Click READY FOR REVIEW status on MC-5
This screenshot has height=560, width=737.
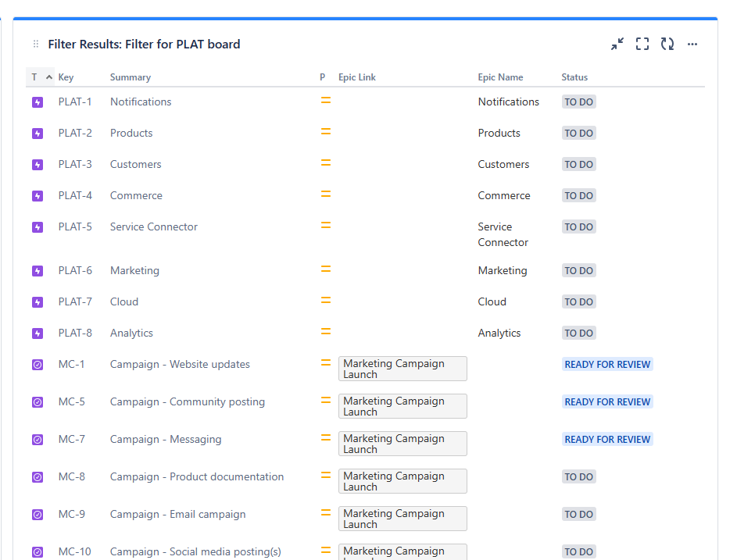click(x=607, y=402)
